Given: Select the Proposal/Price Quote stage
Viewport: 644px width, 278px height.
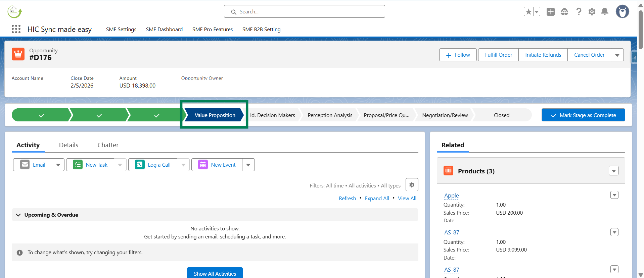Looking at the screenshot, I should [x=386, y=115].
